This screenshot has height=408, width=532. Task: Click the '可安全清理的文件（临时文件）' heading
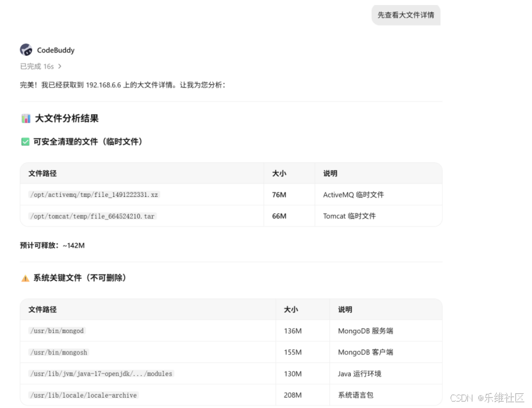88,142
